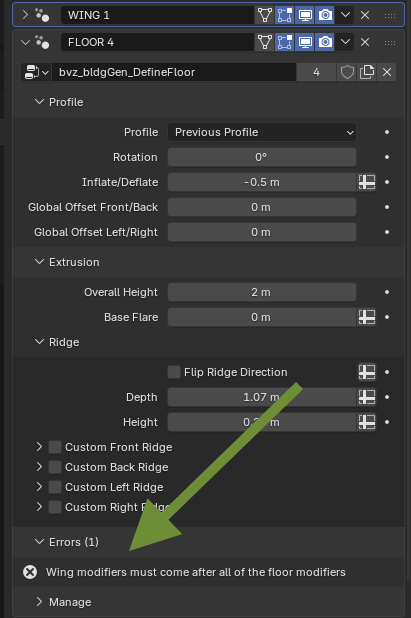Duplicate the bvz_bldgGen_DefineFloor node group
Screen dimensions: 411x618
tap(367, 72)
